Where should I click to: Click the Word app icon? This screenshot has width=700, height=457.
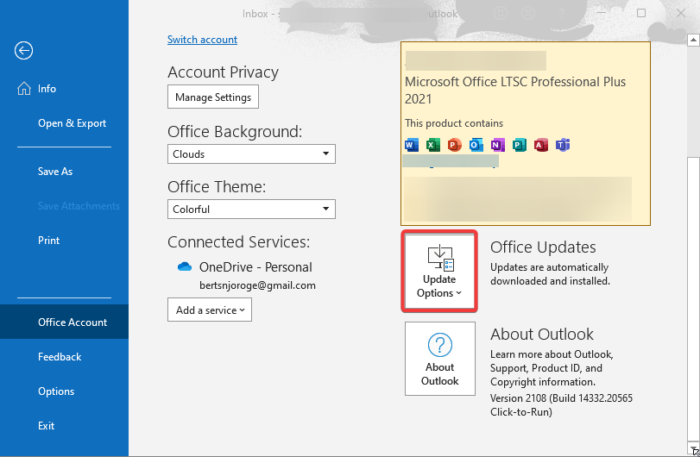click(x=411, y=145)
